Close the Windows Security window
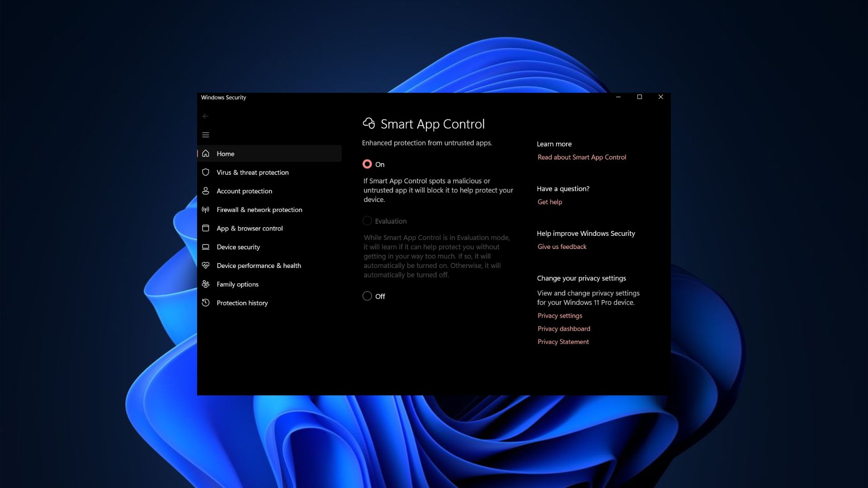The height and width of the screenshot is (488, 868). pyautogui.click(x=660, y=97)
